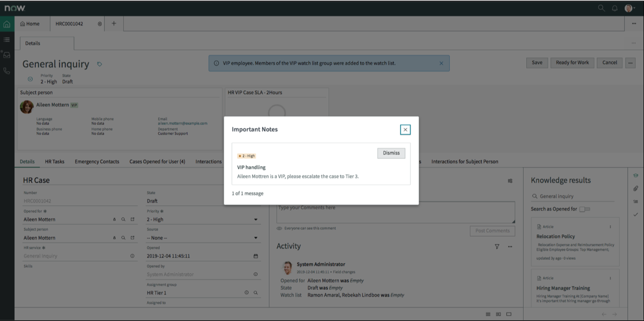
Task: Open the notifications bell icon
Action: pos(615,8)
